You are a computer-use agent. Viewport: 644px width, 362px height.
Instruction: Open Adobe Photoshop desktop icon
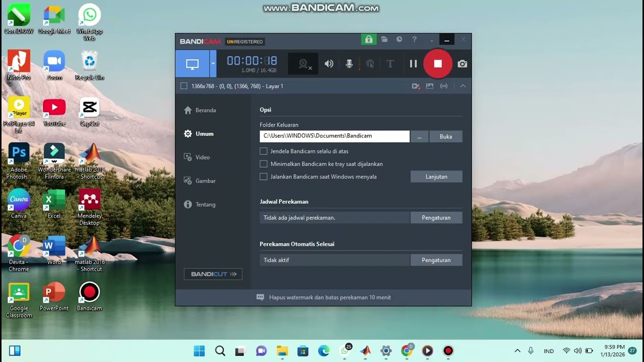pyautogui.click(x=19, y=161)
